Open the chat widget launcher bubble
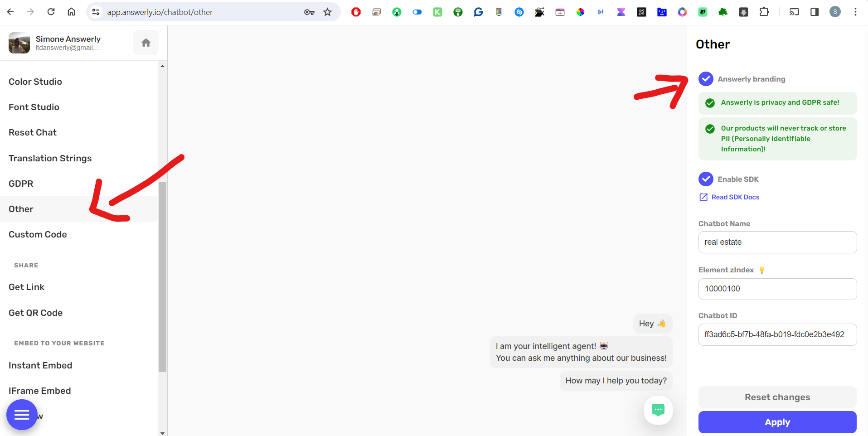Viewport: 868px width, 436px height. click(658, 410)
